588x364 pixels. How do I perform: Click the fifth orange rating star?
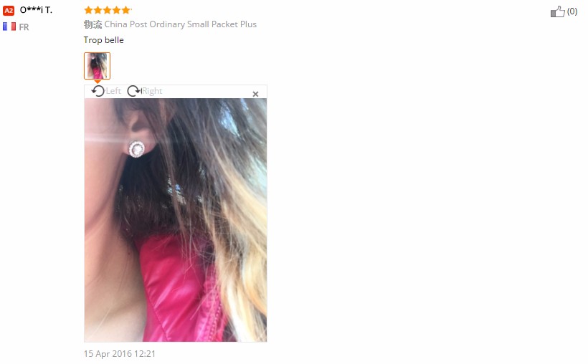[x=126, y=10]
